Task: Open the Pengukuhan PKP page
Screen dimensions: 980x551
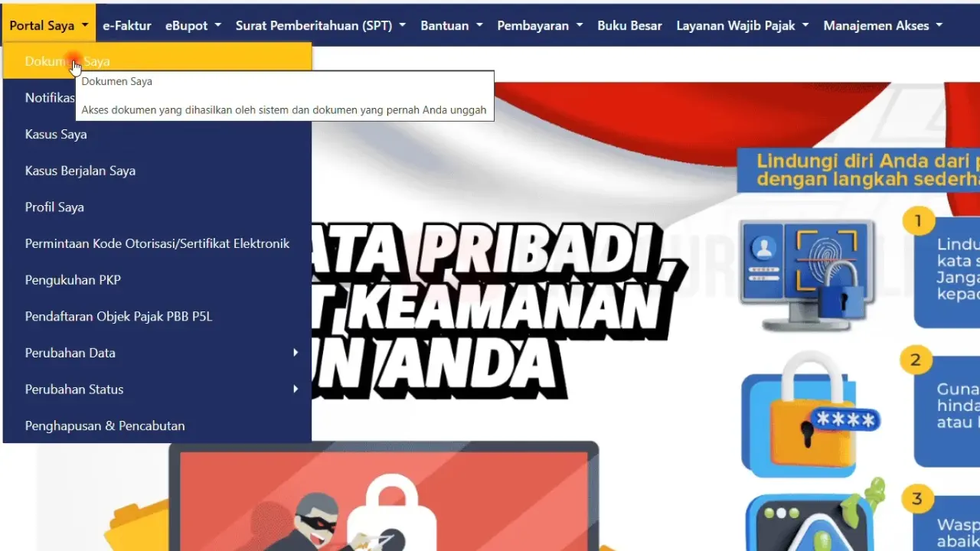Action: coord(73,279)
